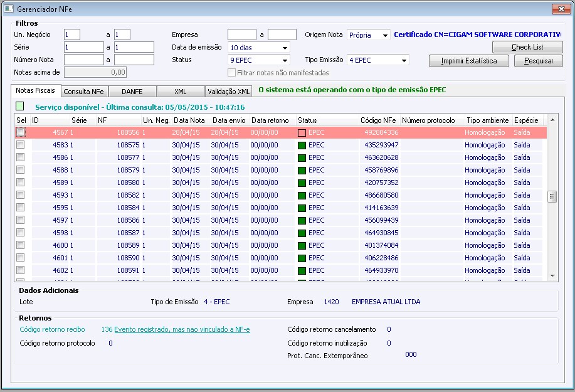Click the green status icon for NF 108580

(302, 183)
